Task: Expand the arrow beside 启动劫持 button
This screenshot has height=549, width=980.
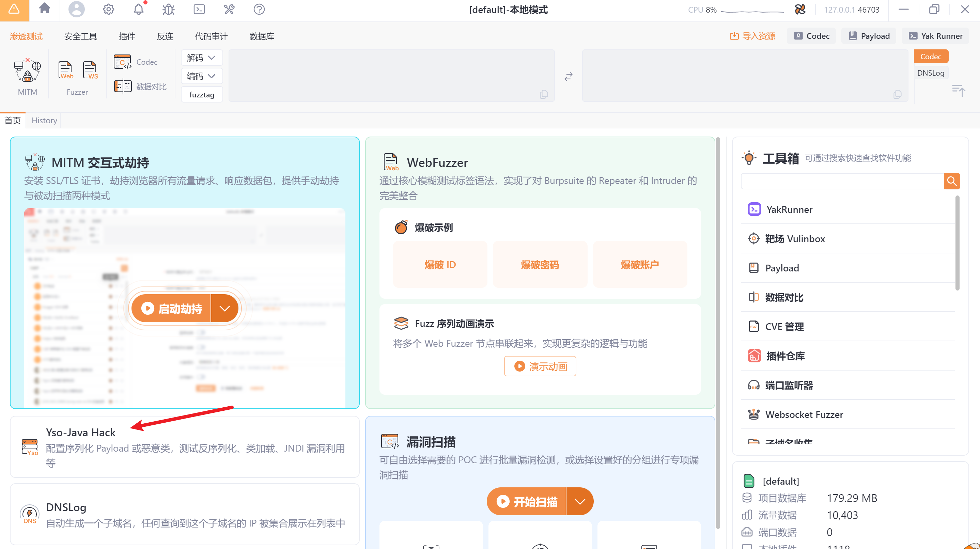Action: click(224, 308)
